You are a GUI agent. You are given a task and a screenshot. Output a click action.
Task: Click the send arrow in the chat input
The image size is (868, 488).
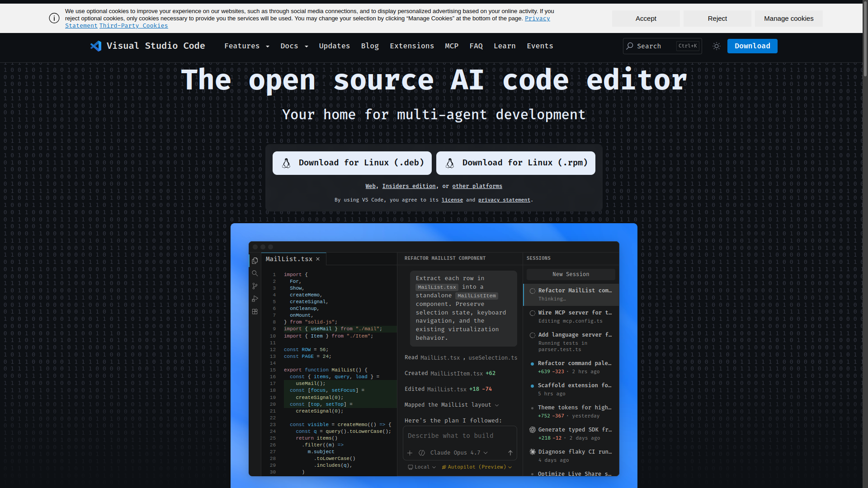pyautogui.click(x=510, y=453)
